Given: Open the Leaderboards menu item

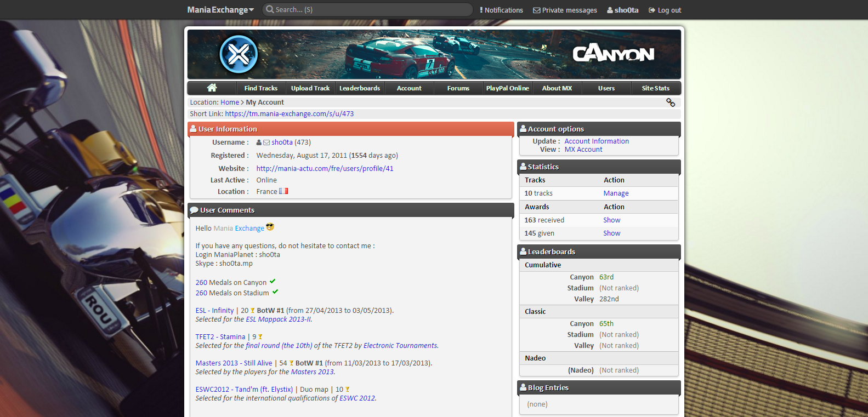Looking at the screenshot, I should click(360, 88).
